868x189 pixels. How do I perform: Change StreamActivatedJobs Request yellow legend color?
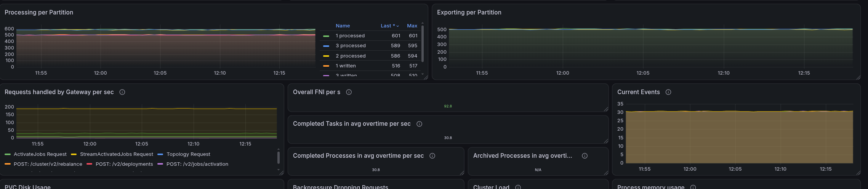click(74, 154)
